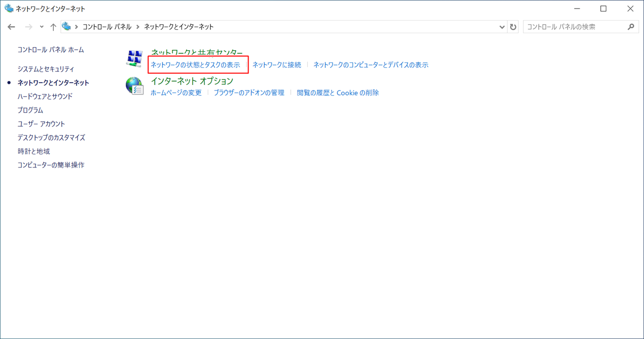Open インターネット オプション heading
This screenshot has height=339, width=644.
(192, 81)
